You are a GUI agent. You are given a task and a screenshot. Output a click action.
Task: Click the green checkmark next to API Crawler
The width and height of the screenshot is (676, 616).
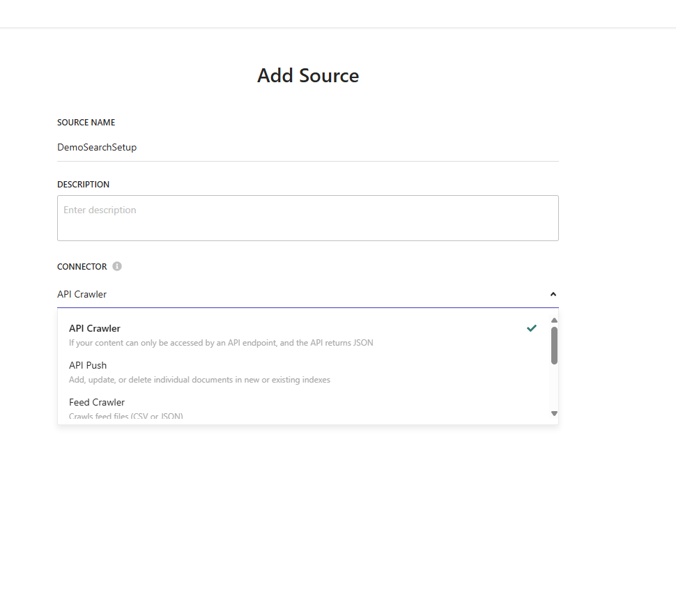pos(532,328)
